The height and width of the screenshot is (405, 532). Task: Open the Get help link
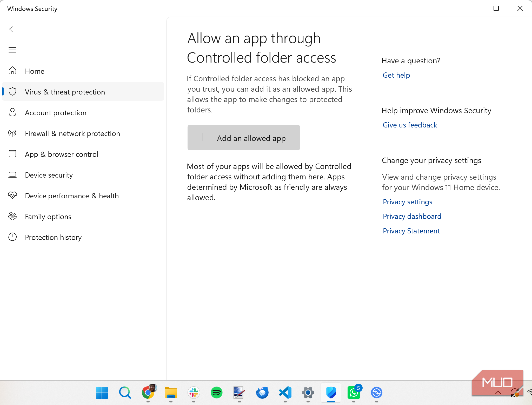(396, 75)
